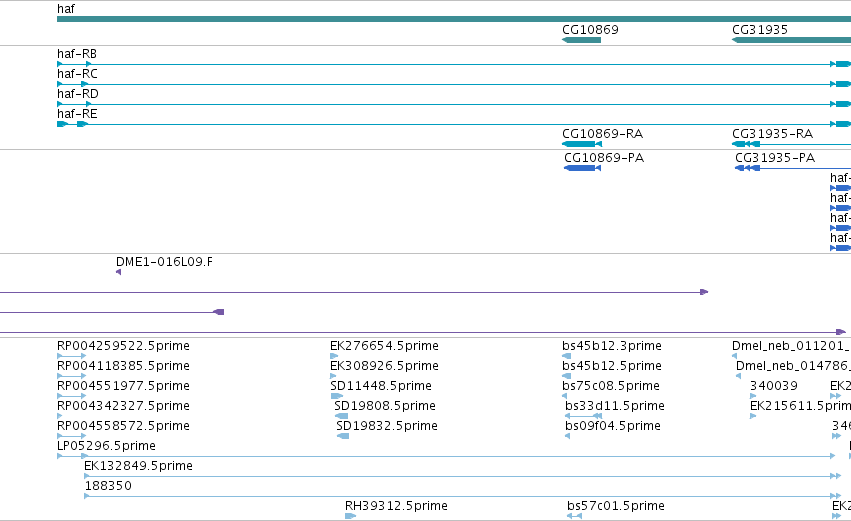Viewport: 851px width, 521px height.
Task: Click the CG10869 gene arrow glyph
Action: (581, 40)
